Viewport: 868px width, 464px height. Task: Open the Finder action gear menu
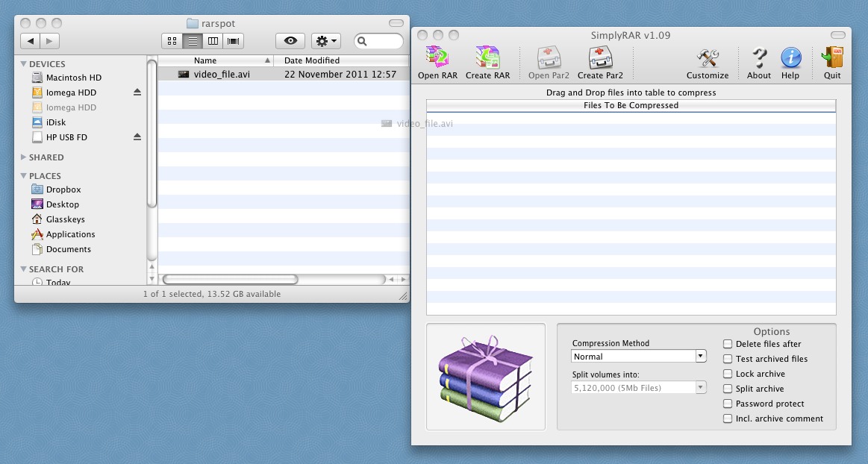[x=326, y=41]
